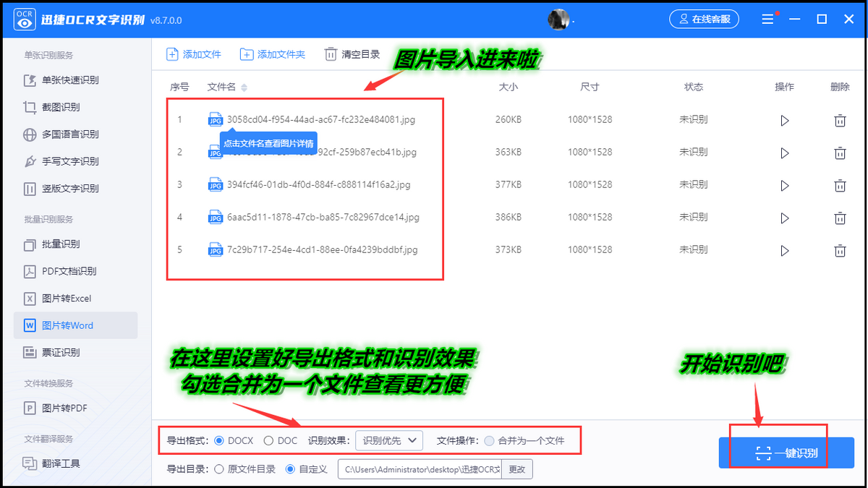
Task: Open file name 3058cd04-f954-44ad-ac67-fc232e484081.jpg
Action: [x=321, y=119]
